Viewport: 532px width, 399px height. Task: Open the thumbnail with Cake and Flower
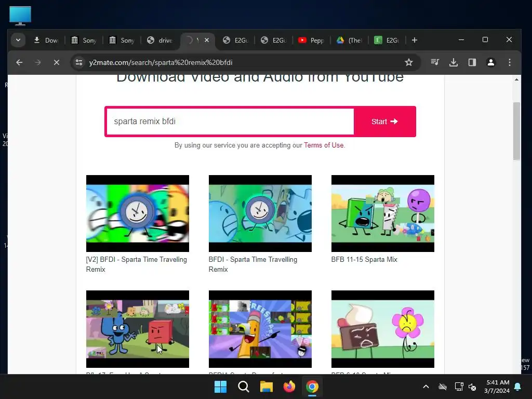click(383, 329)
